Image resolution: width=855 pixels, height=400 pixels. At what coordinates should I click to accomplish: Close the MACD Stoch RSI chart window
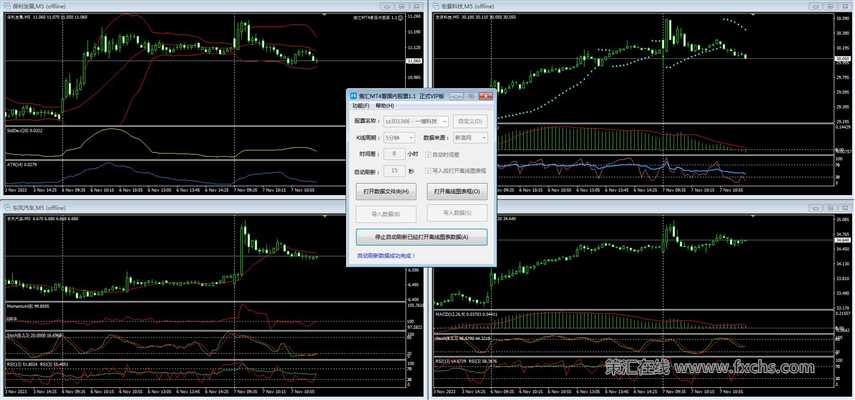(x=845, y=208)
